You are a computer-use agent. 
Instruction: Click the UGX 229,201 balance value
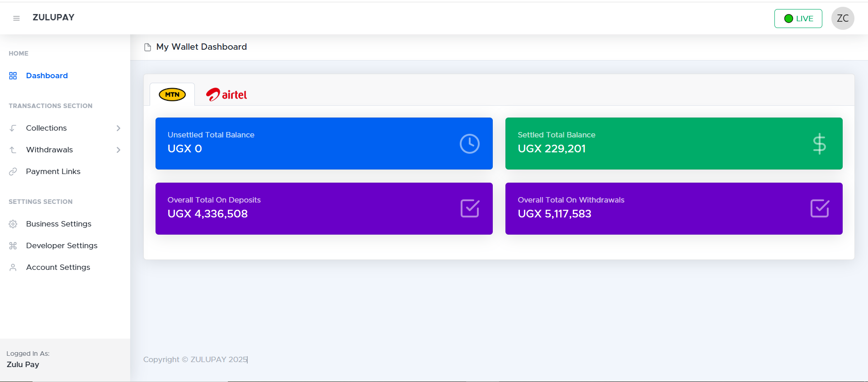(552, 149)
